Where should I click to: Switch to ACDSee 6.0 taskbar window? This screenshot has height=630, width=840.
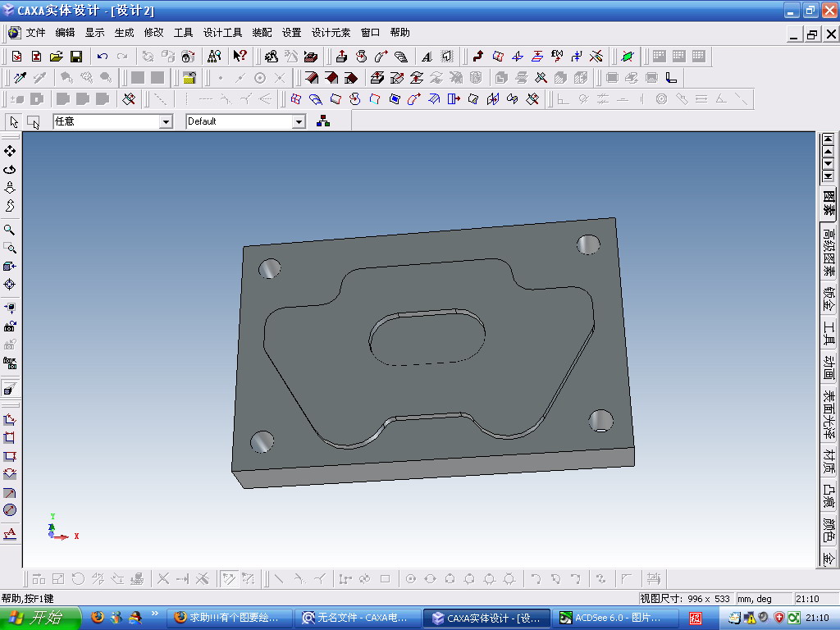pyautogui.click(x=614, y=618)
